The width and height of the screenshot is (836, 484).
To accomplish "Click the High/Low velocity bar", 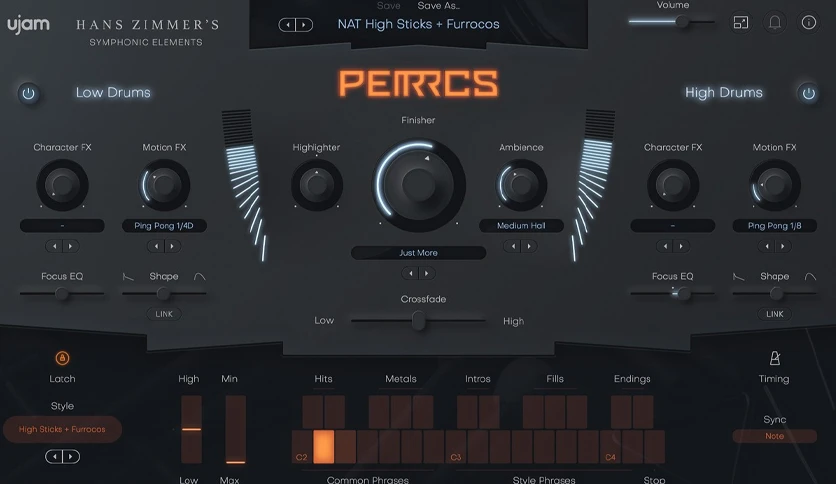I will pyautogui.click(x=191, y=429).
